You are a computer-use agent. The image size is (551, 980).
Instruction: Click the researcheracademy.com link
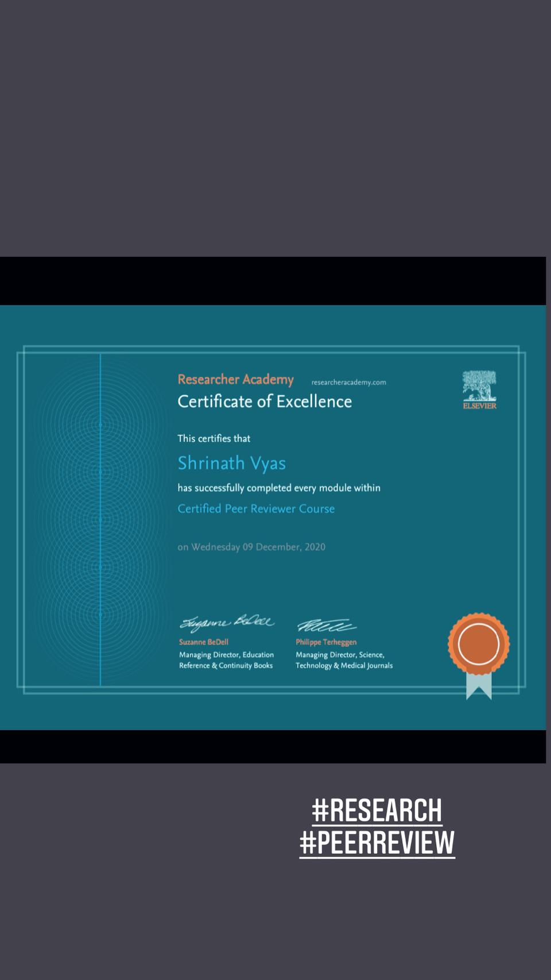pyautogui.click(x=348, y=383)
